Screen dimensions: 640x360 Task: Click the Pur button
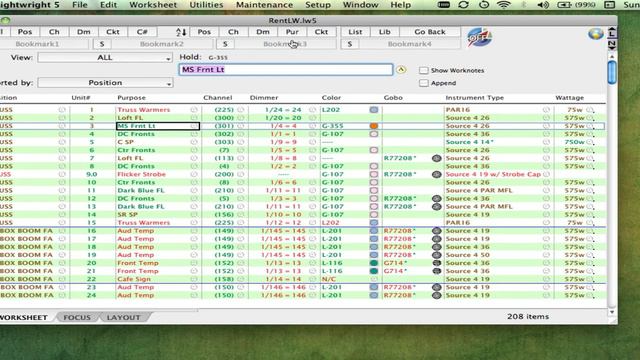(292, 32)
